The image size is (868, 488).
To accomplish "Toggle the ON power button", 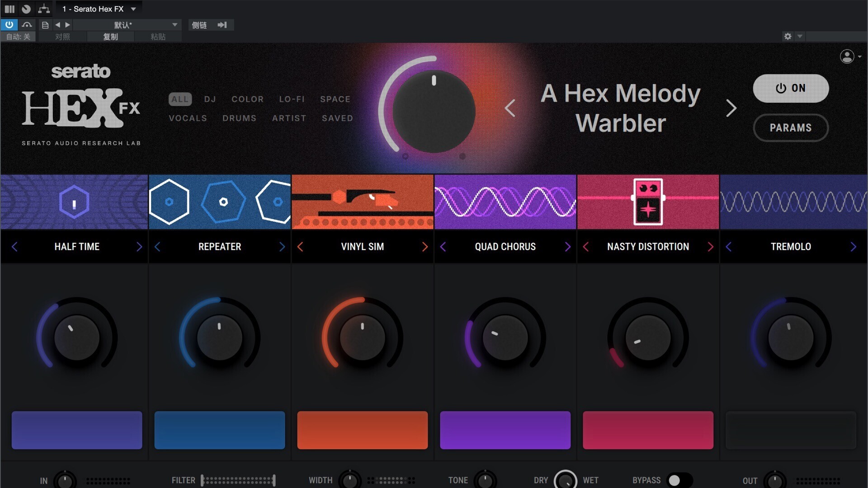I will pyautogui.click(x=791, y=88).
